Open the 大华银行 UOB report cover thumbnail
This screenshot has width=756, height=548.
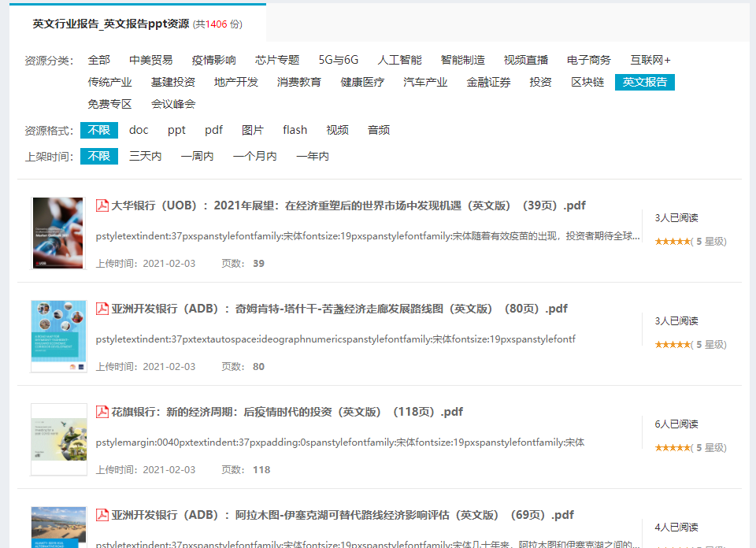point(57,233)
